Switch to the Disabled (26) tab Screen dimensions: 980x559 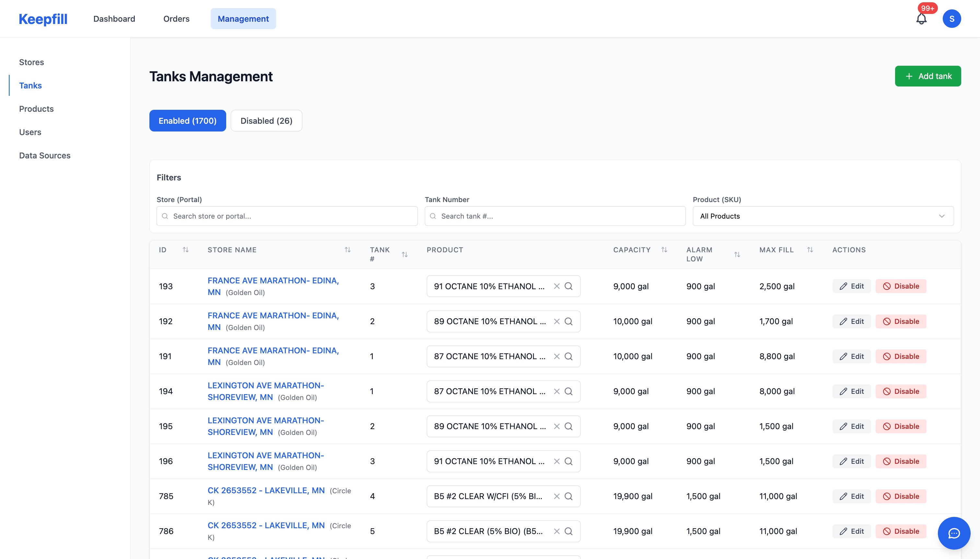click(x=266, y=121)
